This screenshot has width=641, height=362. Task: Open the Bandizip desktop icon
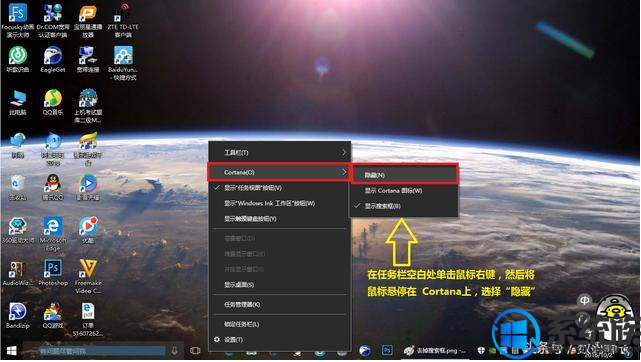click(18, 315)
